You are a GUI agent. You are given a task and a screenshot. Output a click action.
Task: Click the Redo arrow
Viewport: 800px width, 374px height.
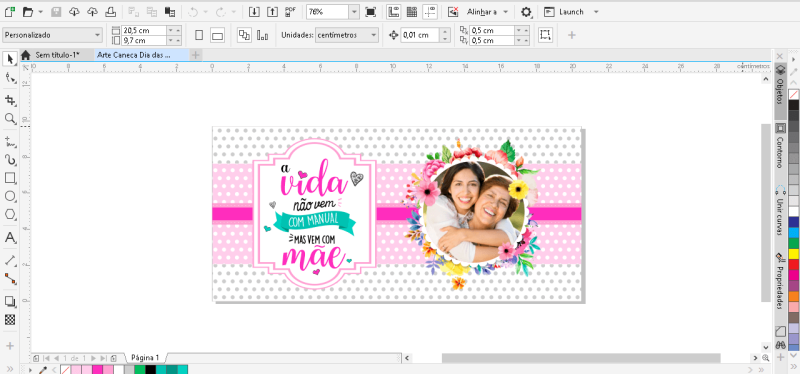tap(220, 11)
